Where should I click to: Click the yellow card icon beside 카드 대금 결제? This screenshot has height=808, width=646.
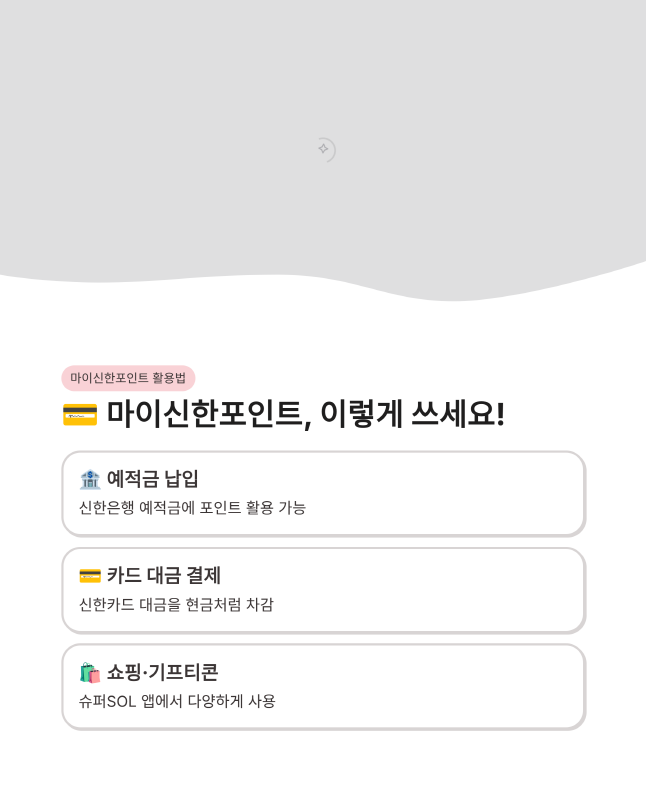tap(90, 576)
